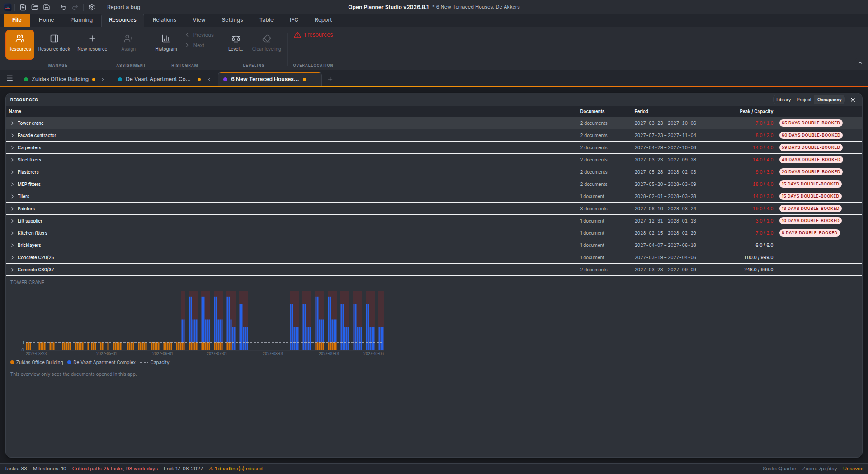Click the overallocation warning '1 resources'
868x474 pixels.
pyautogui.click(x=313, y=35)
